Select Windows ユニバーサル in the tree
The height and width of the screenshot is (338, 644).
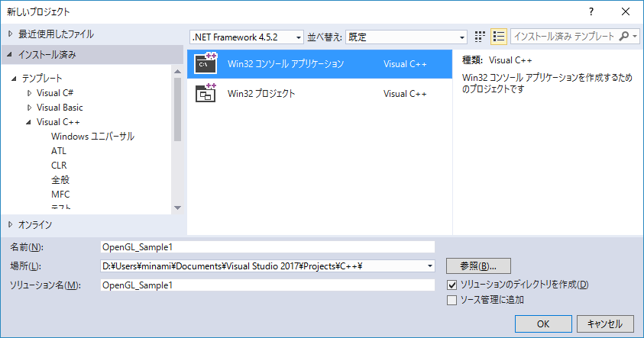(93, 137)
